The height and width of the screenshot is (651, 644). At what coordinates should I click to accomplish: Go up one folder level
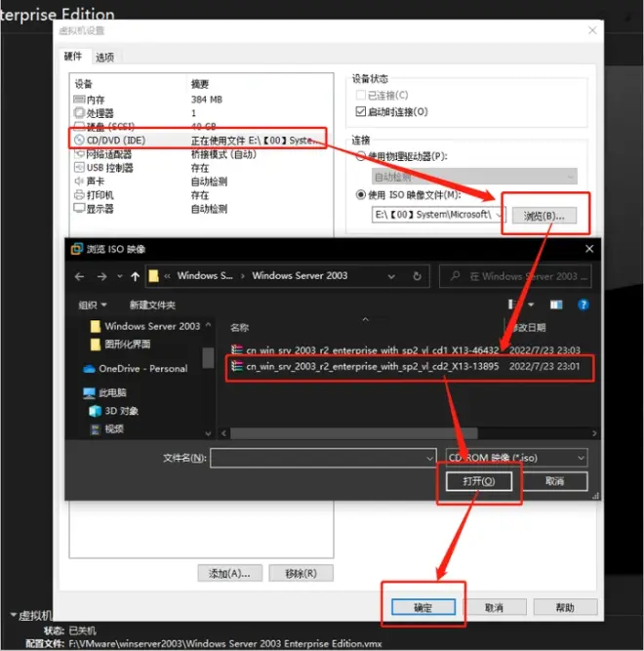pyautogui.click(x=135, y=276)
